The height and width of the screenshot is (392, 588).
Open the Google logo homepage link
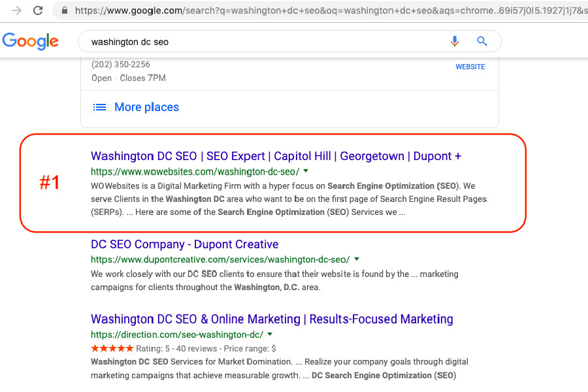[30, 41]
